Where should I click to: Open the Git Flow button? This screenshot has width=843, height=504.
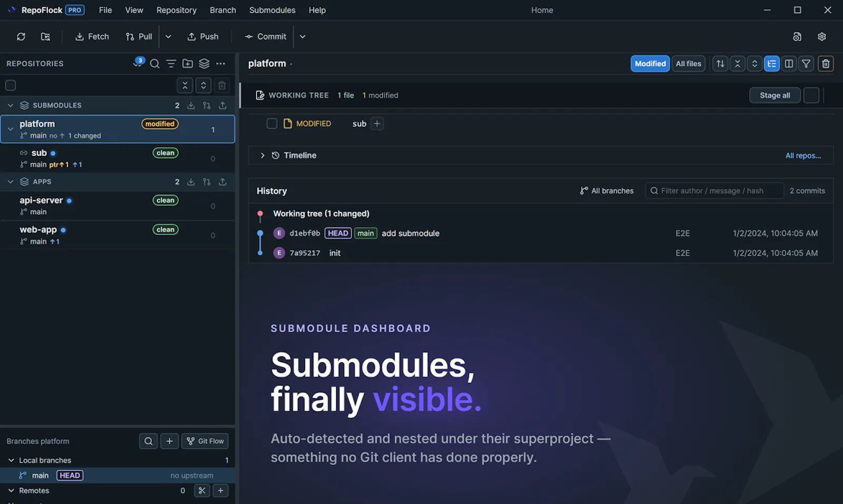click(205, 441)
